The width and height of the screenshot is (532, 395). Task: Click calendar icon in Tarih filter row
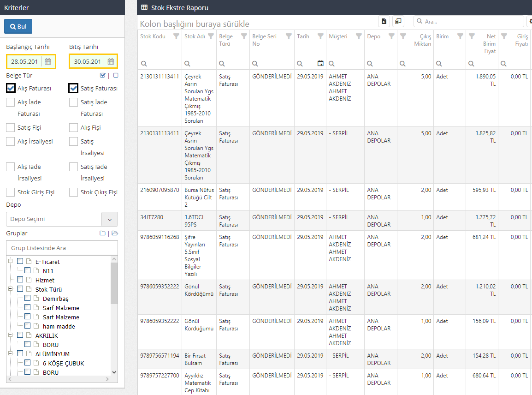(320, 64)
